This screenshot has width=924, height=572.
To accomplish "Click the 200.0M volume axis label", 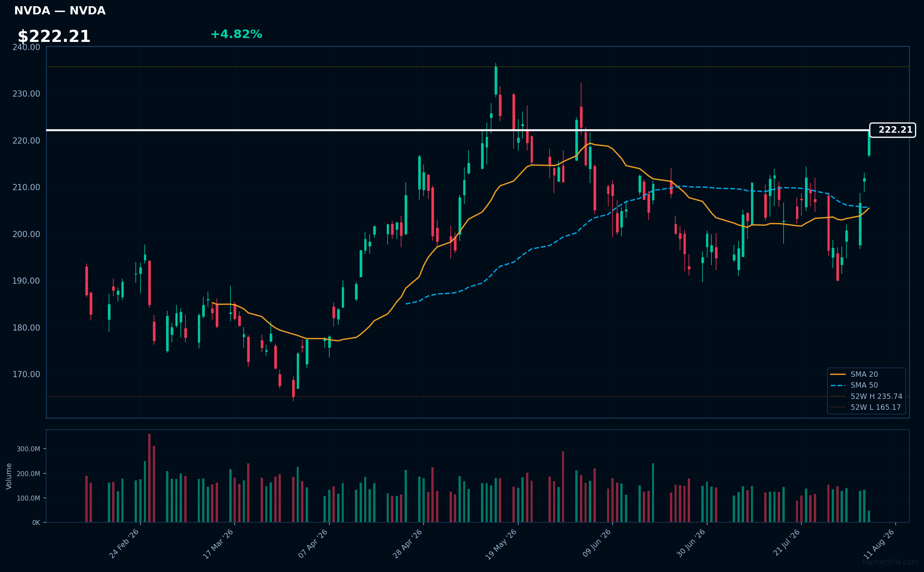I will (28, 474).
